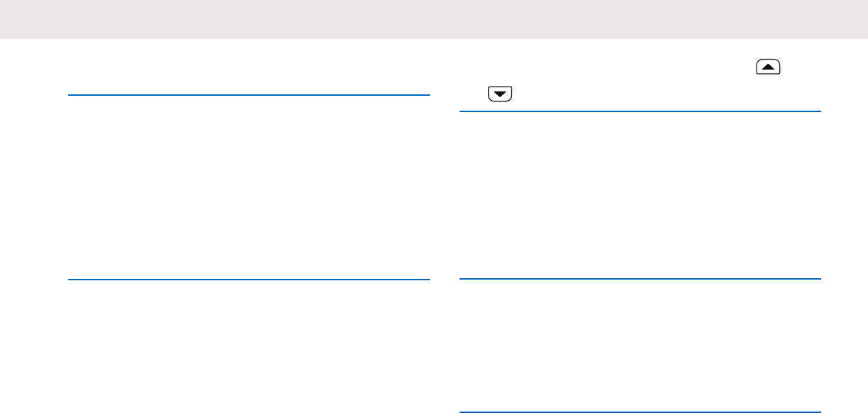Click the gray header bar
This screenshot has height=413, width=868.
click(x=434, y=19)
